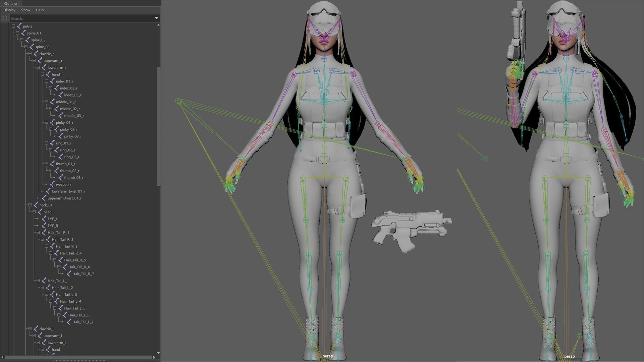Click the Outliner horizontal scroll right arrow

coord(154,357)
